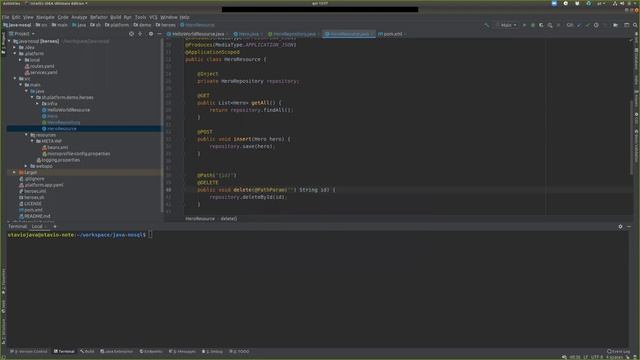Open the TODO tool window
Image resolution: width=640 pixels, height=360 pixels.
(x=239, y=351)
